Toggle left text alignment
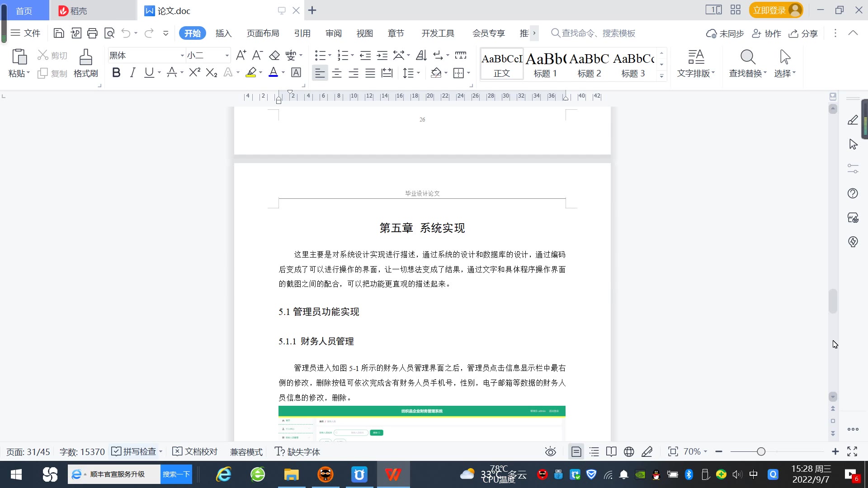The image size is (868, 488). pos(320,73)
